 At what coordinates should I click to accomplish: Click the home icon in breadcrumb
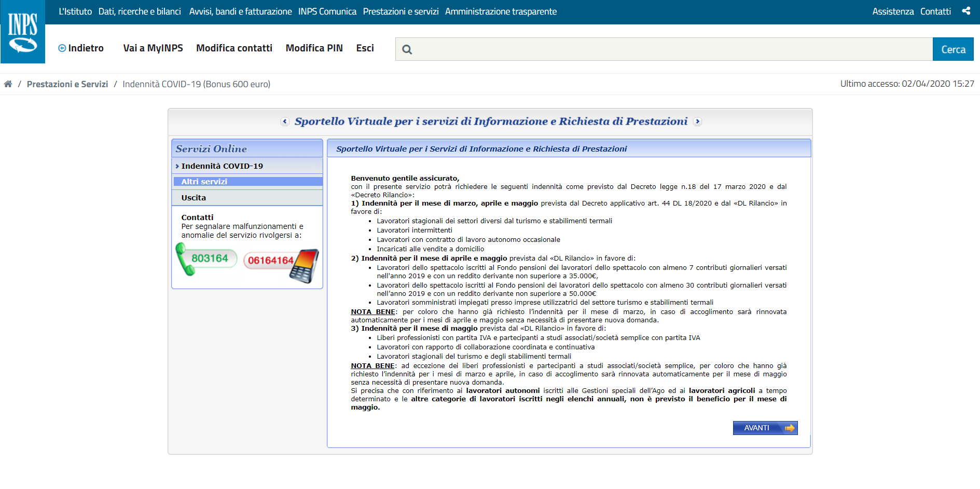coord(8,84)
